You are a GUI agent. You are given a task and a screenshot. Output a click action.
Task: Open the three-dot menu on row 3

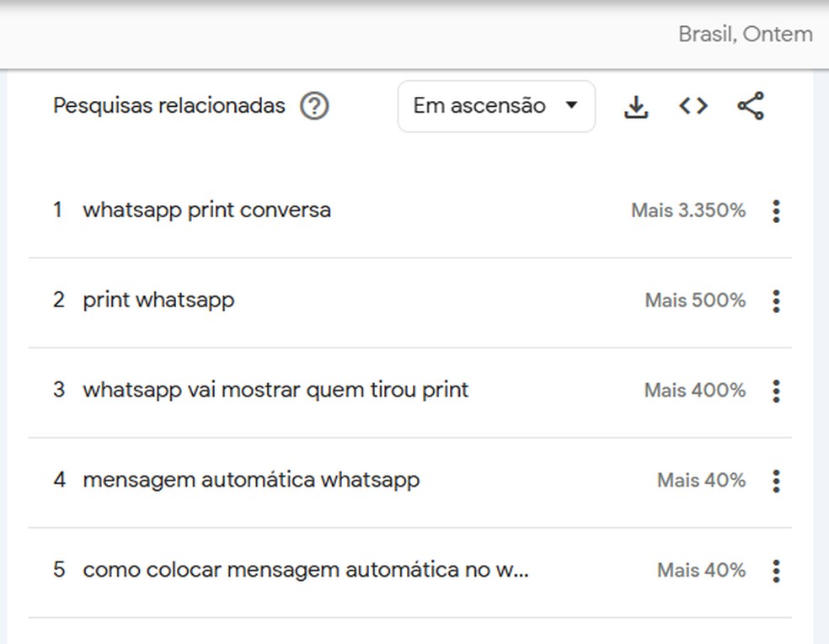point(776,391)
